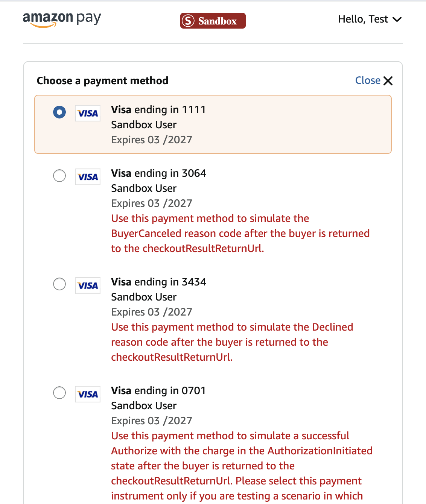This screenshot has height=504, width=426.
Task: Click the Visa logo for card 3434
Action: coord(88,285)
